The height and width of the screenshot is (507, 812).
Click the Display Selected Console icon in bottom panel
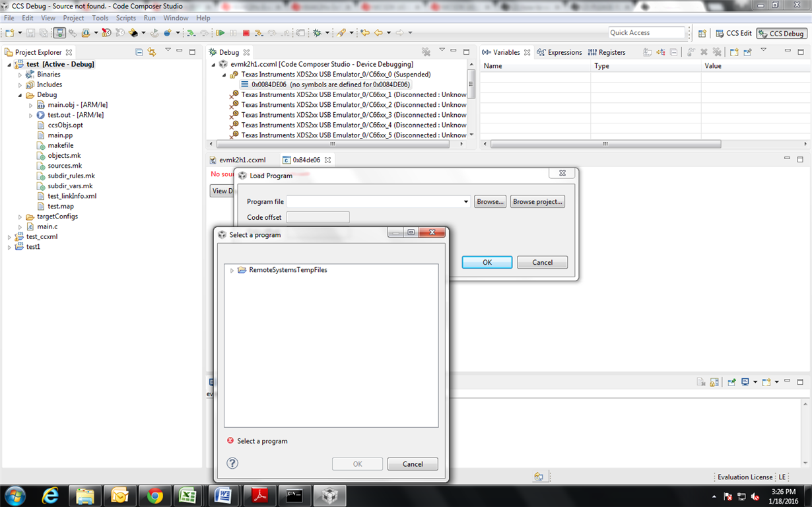[x=745, y=382]
